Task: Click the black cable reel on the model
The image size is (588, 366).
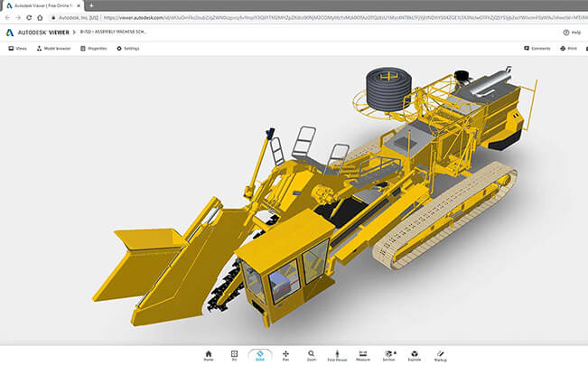Action: pyautogui.click(x=389, y=89)
